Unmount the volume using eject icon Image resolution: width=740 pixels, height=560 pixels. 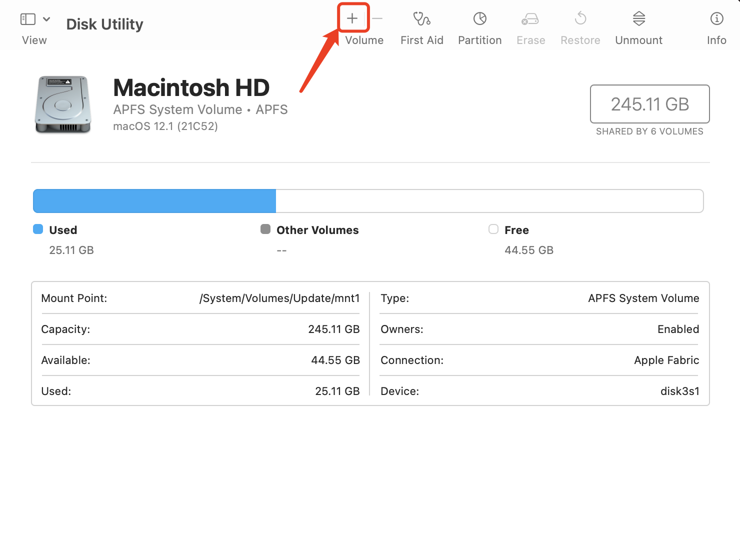pyautogui.click(x=638, y=19)
